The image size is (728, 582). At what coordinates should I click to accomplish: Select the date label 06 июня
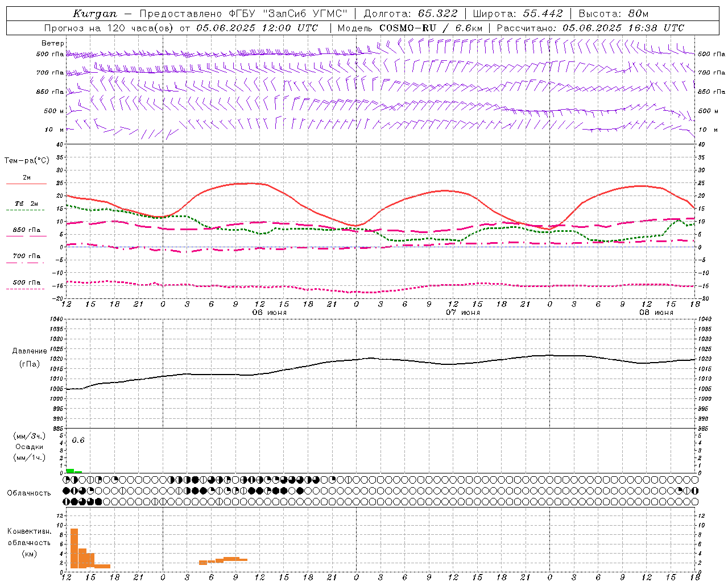click(269, 313)
